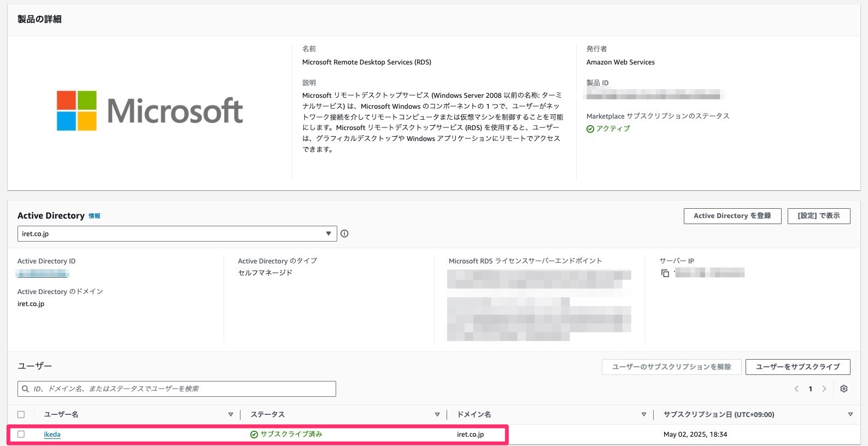Sort by ユーザー名 column arrow

click(x=231, y=415)
